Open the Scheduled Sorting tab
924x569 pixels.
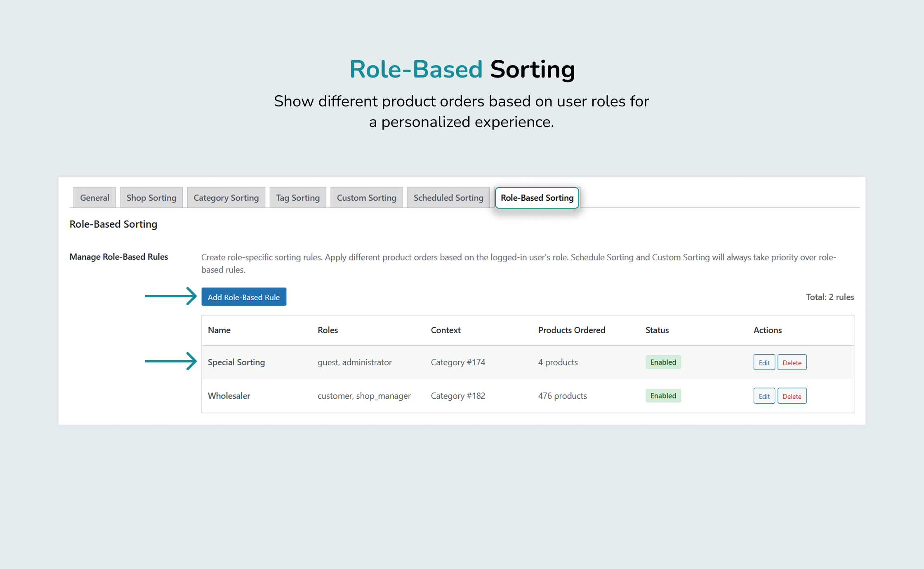click(448, 198)
